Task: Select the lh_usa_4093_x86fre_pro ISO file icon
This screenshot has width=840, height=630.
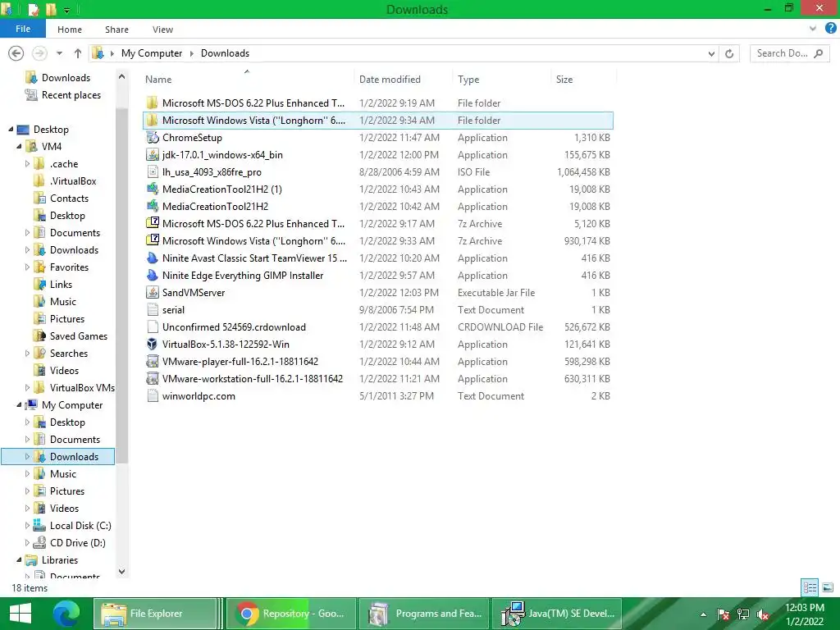Action: tap(153, 172)
